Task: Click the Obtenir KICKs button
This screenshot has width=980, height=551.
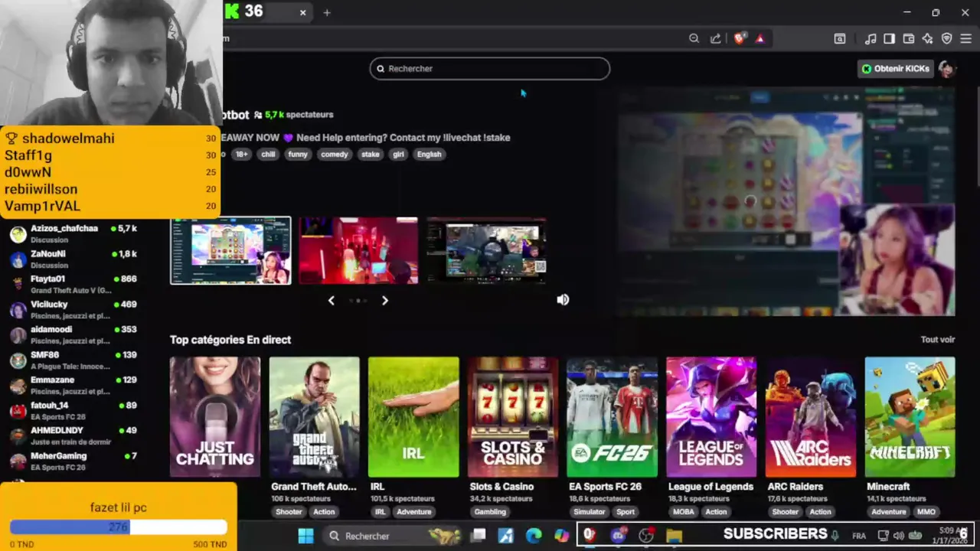Action: (895, 68)
